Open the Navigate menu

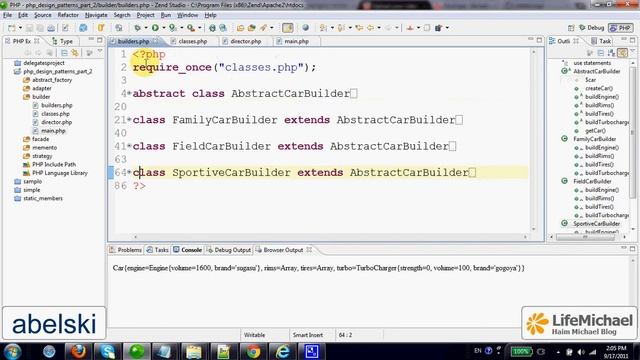coord(96,15)
